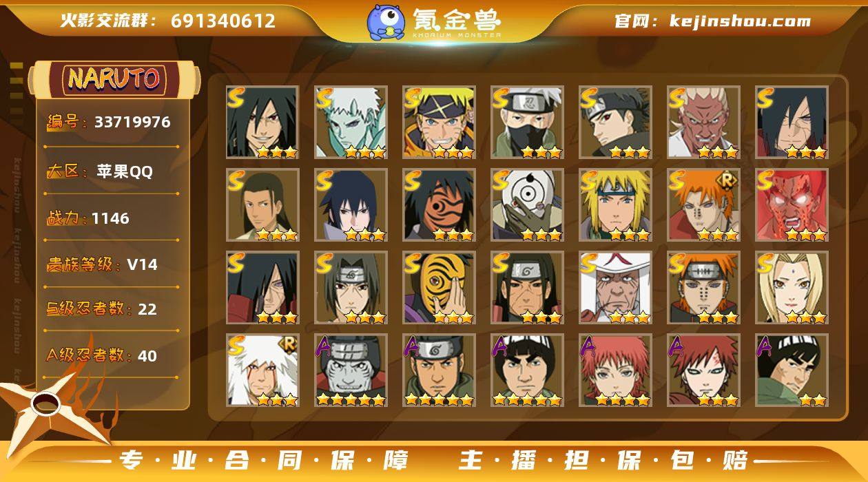This screenshot has width=868, height=482.
Task: Click the 691340612 chat group number
Action: 223,21
